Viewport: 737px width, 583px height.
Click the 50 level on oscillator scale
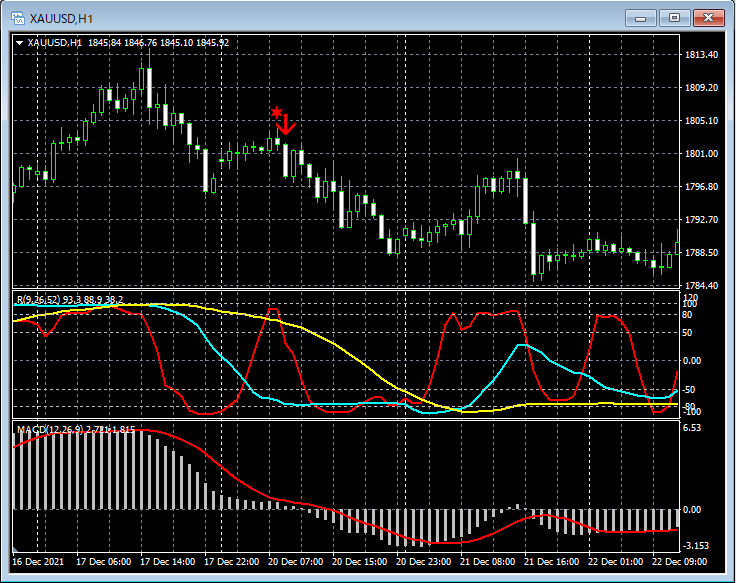tap(687, 333)
